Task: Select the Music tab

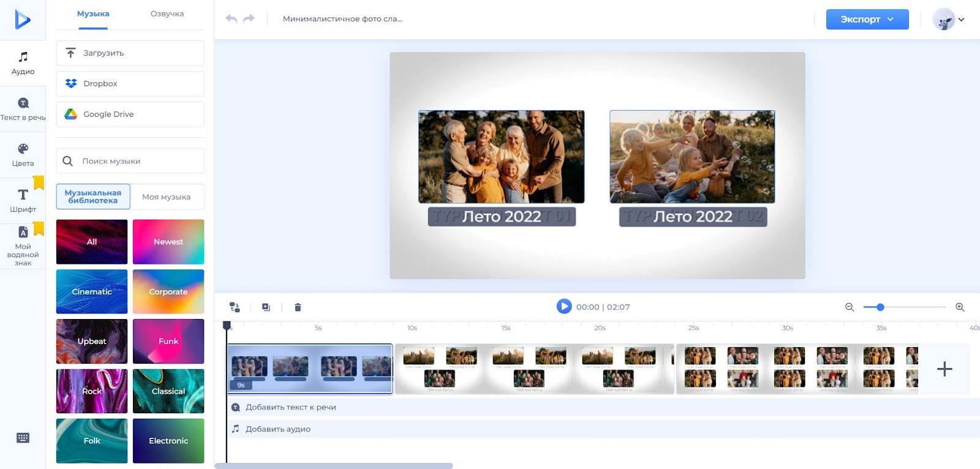Action: [93, 14]
